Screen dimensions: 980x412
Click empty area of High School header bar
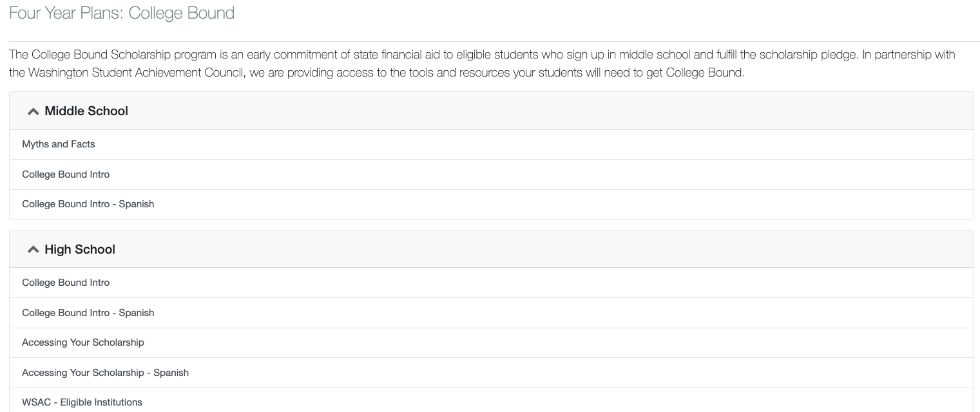(x=548, y=250)
